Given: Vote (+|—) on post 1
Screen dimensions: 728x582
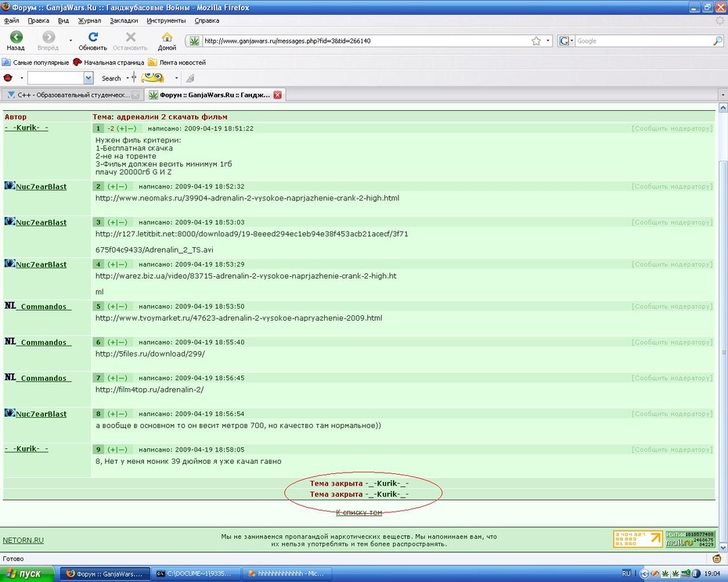Looking at the screenshot, I should pos(126,128).
